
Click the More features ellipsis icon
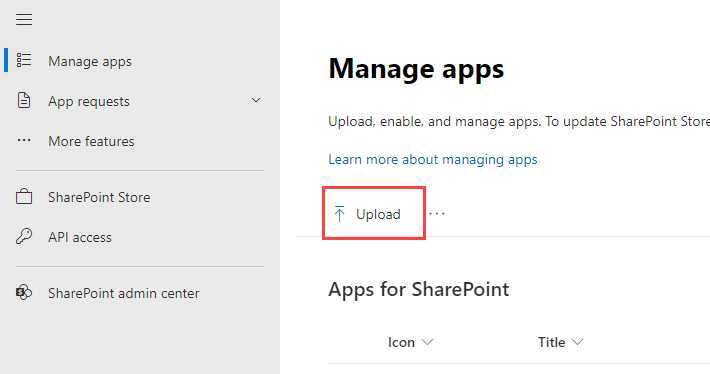coord(24,140)
